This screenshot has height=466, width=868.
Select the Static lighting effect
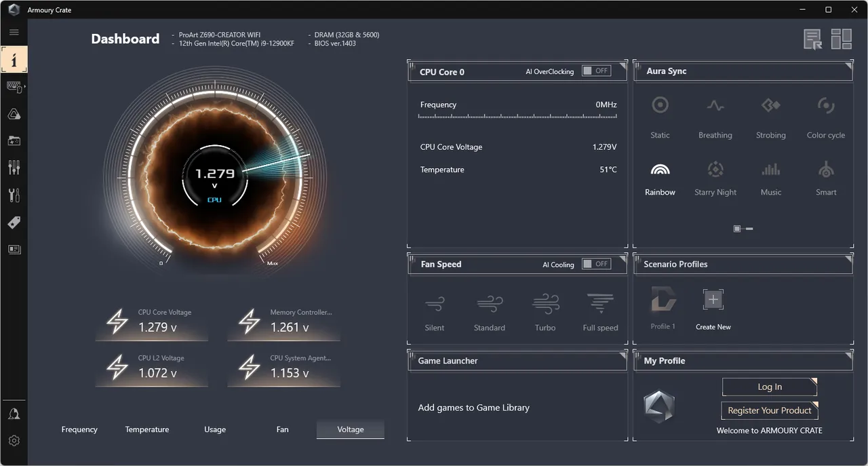[x=660, y=117]
